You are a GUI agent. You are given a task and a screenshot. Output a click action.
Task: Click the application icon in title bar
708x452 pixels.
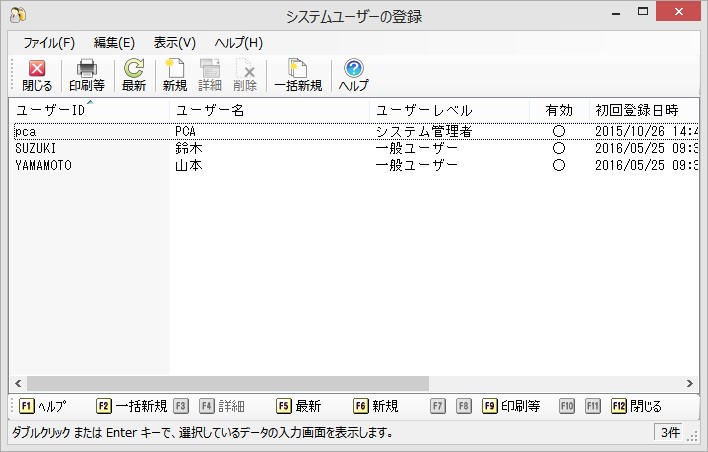[x=16, y=14]
